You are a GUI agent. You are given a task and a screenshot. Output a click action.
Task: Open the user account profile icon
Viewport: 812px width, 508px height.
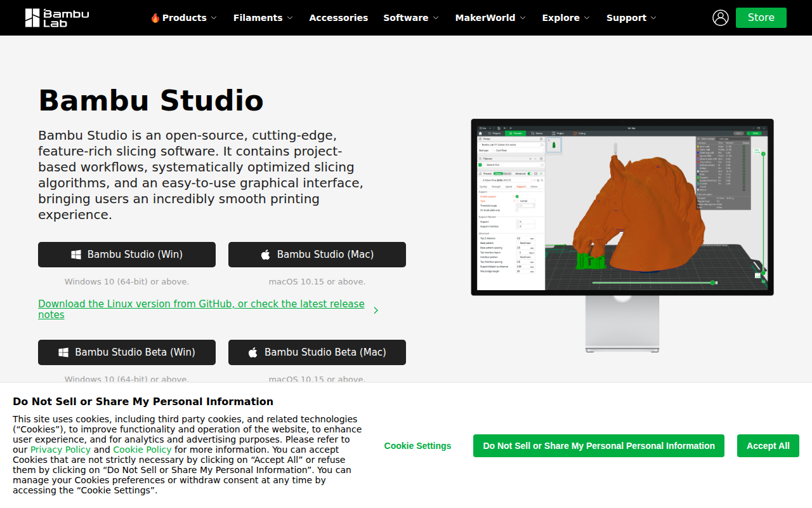click(x=721, y=18)
